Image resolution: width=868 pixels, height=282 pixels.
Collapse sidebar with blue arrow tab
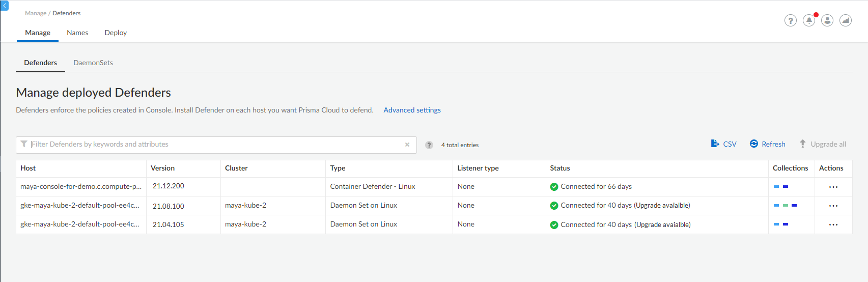click(4, 6)
